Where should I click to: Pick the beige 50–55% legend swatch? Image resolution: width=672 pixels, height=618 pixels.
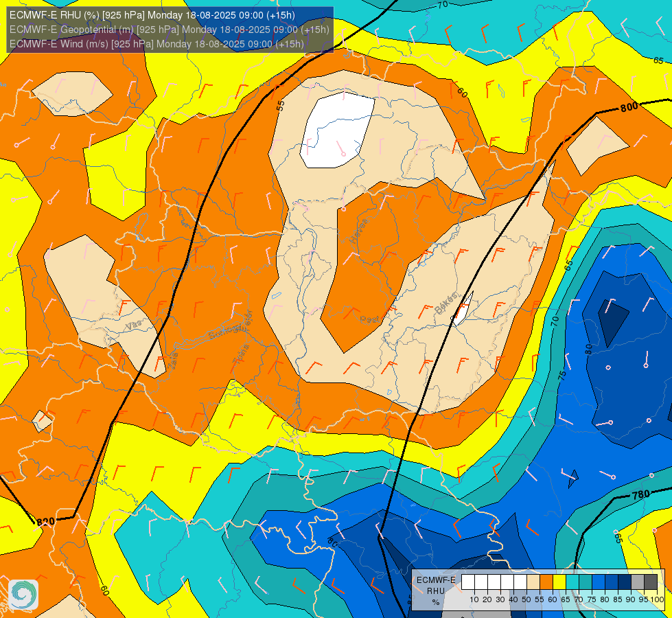point(533,582)
